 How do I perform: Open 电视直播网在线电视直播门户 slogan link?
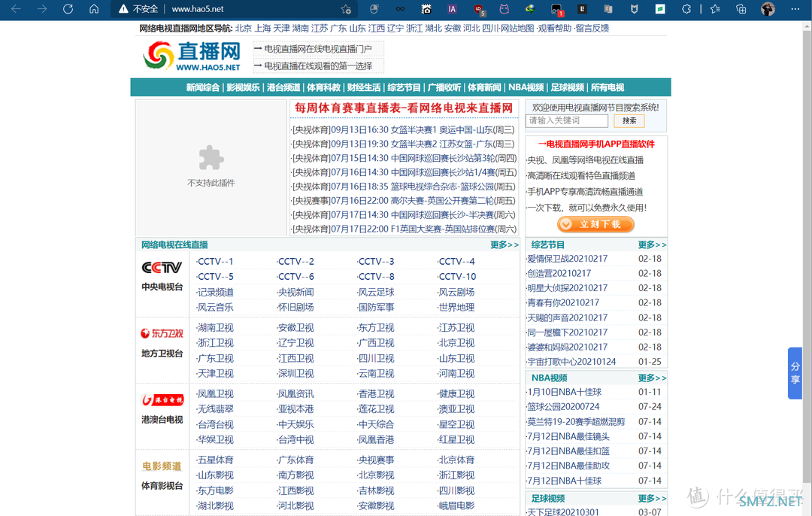click(318, 49)
